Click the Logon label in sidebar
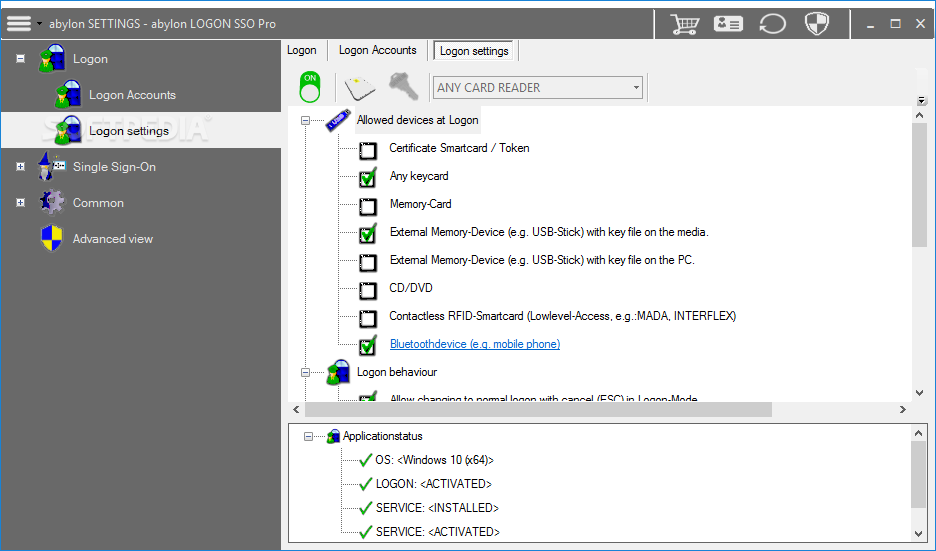The width and height of the screenshot is (936, 551). 90,59
